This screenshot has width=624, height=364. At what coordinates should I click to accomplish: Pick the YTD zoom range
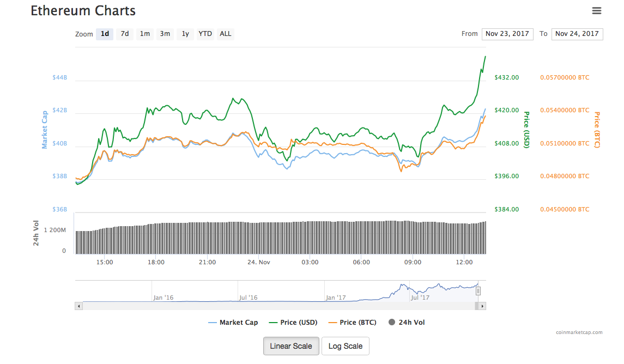tap(205, 34)
